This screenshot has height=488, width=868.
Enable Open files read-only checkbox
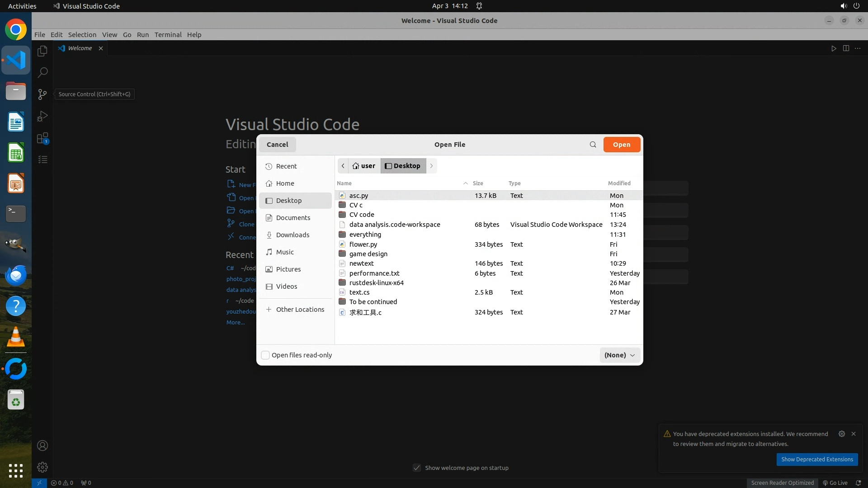pos(266,355)
